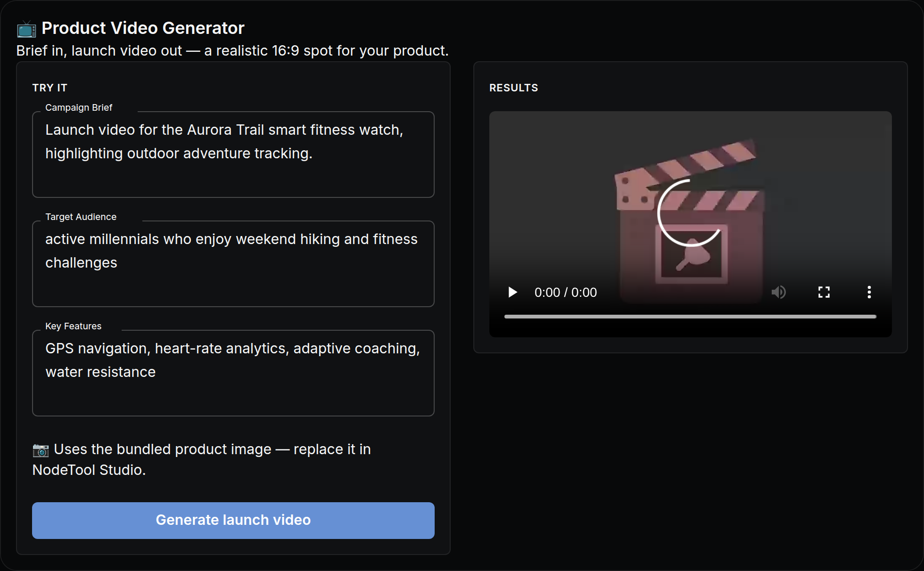The height and width of the screenshot is (571, 924).
Task: Click the Product Video Generator heading
Action: (143, 28)
